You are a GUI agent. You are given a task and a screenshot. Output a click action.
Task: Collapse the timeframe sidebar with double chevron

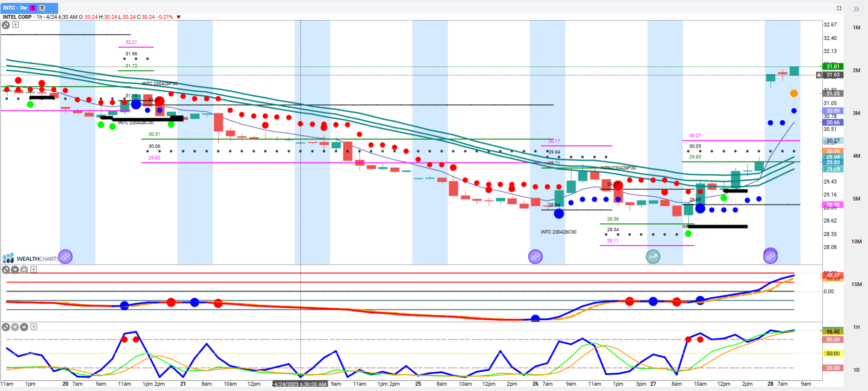856,9
